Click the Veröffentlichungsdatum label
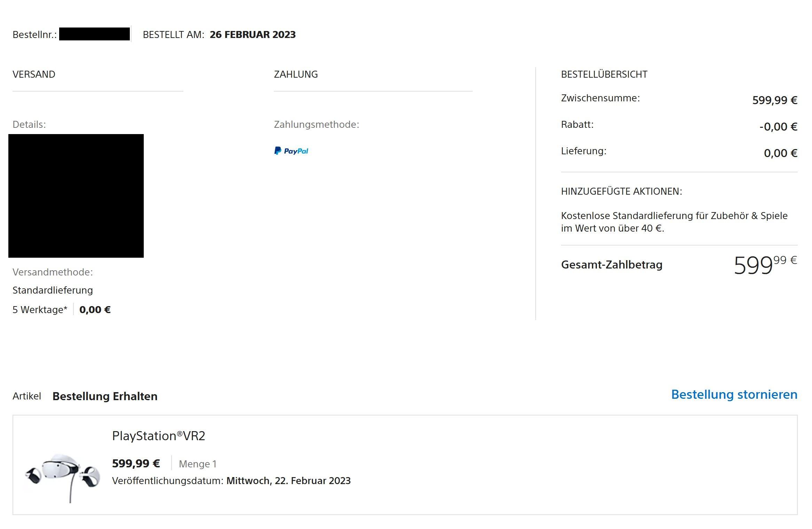Screen dimensions: 812x529 pyautogui.click(x=167, y=481)
